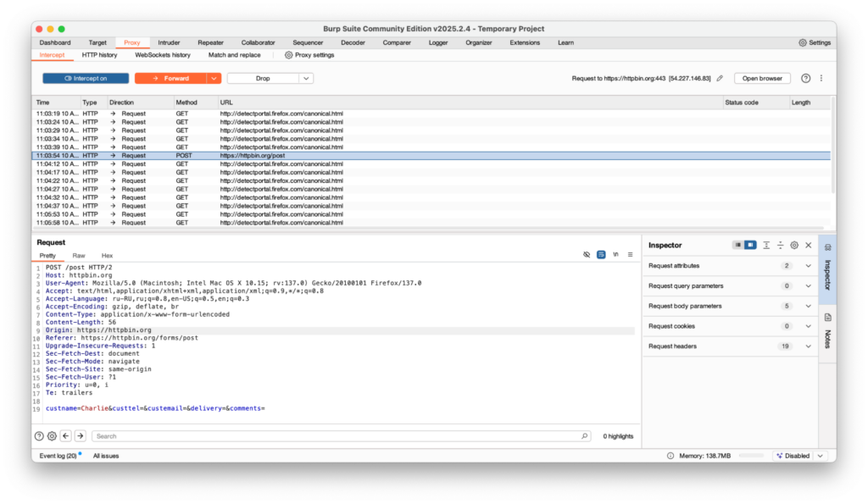Image resolution: width=868 pixels, height=504 pixels.
Task: Click the syntax highlighting icon in Request editor
Action: click(600, 254)
